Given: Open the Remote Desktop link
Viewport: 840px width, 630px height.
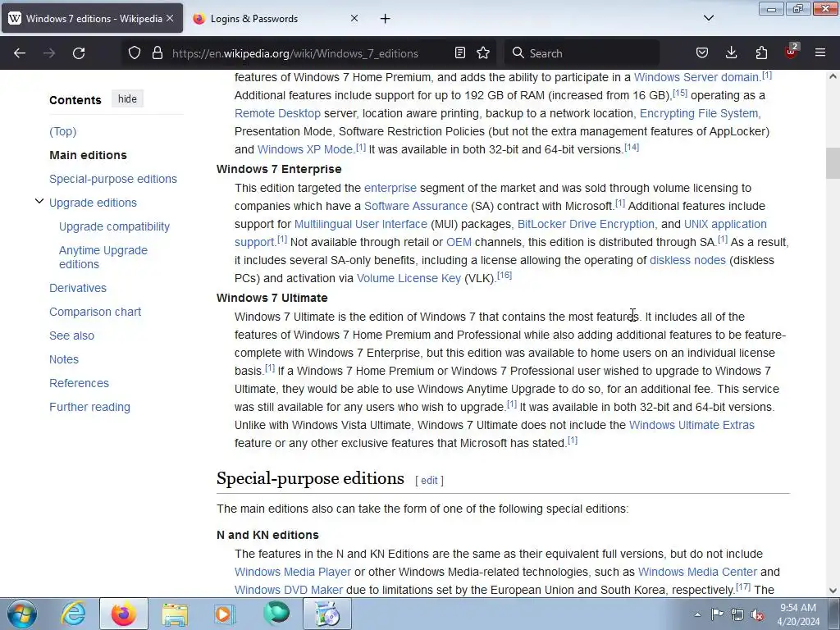Looking at the screenshot, I should [277, 113].
